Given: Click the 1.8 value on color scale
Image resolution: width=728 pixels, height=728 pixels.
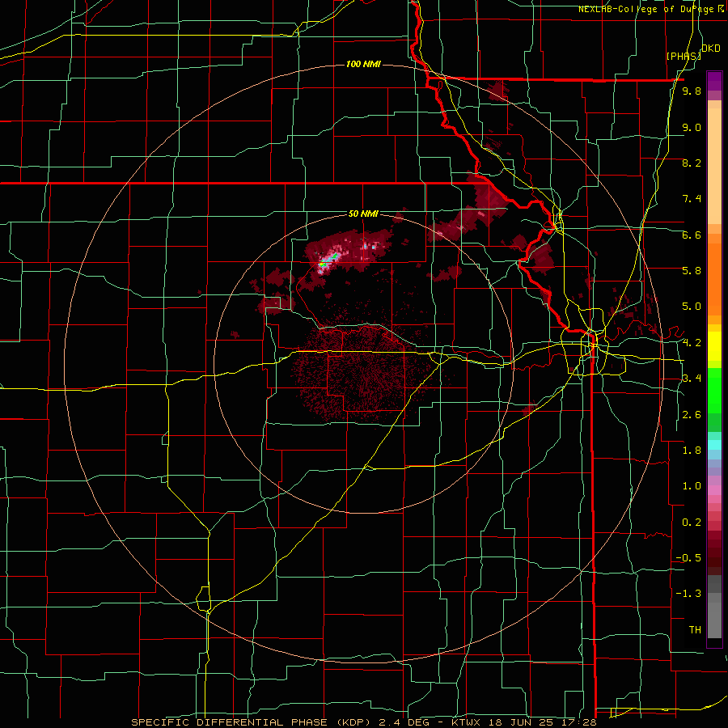Looking at the screenshot, I should pyautogui.click(x=692, y=451).
